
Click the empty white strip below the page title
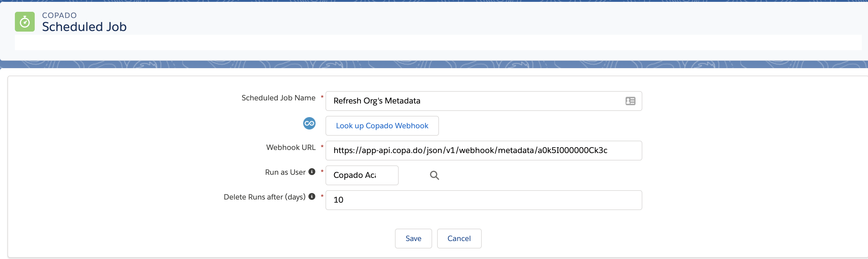click(437, 42)
